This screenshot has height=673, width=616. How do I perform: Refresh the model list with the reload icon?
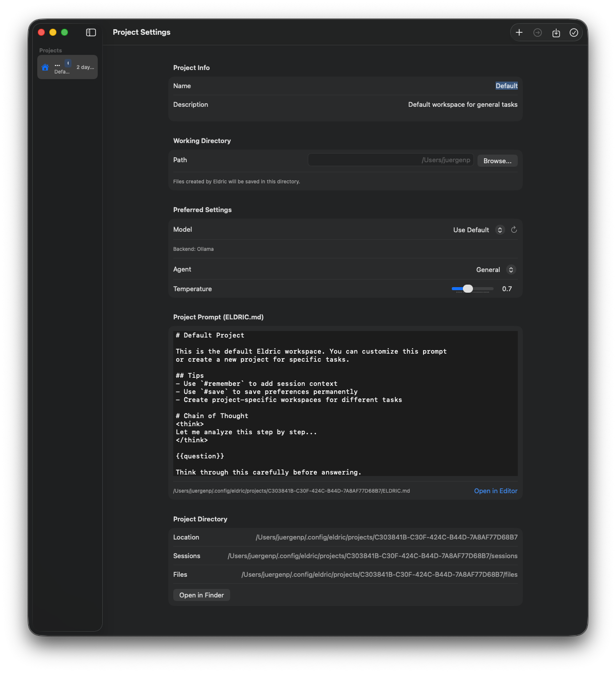(514, 230)
